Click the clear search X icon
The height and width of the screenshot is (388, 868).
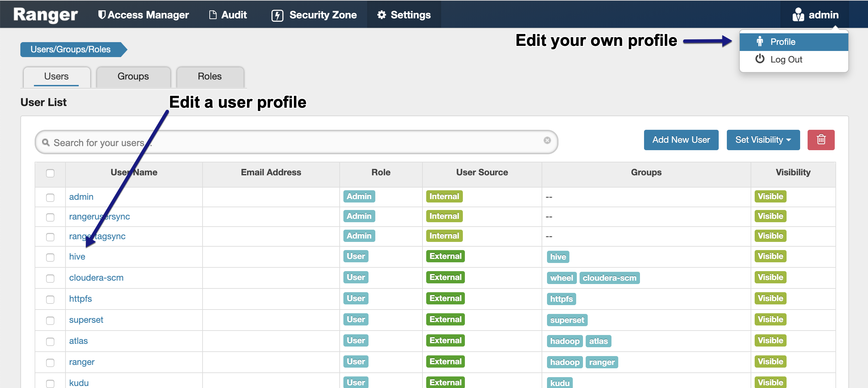click(547, 140)
